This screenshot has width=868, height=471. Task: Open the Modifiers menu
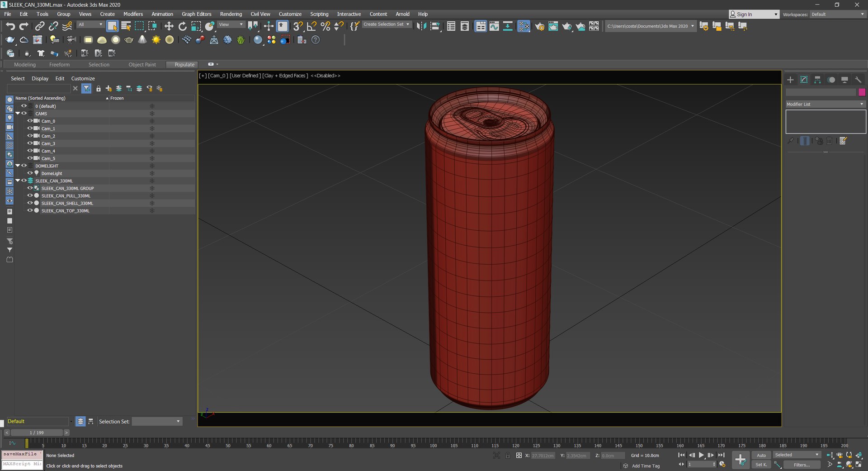[x=133, y=14]
